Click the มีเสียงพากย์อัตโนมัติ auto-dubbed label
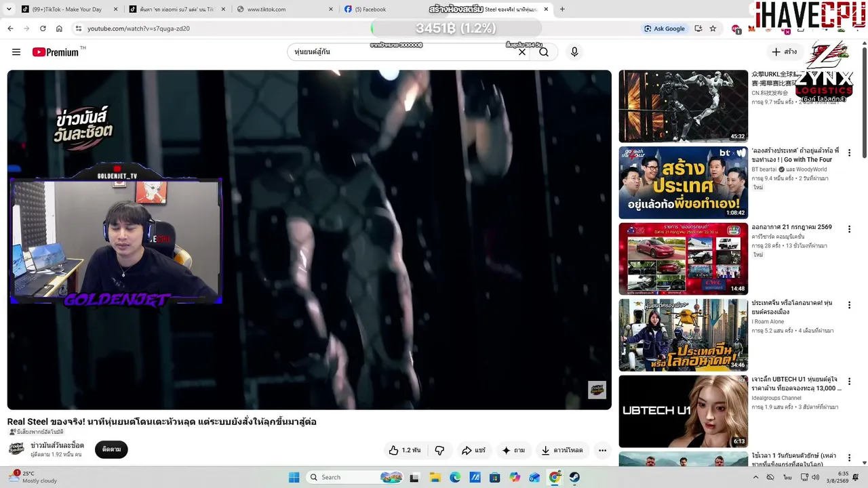 (36, 432)
